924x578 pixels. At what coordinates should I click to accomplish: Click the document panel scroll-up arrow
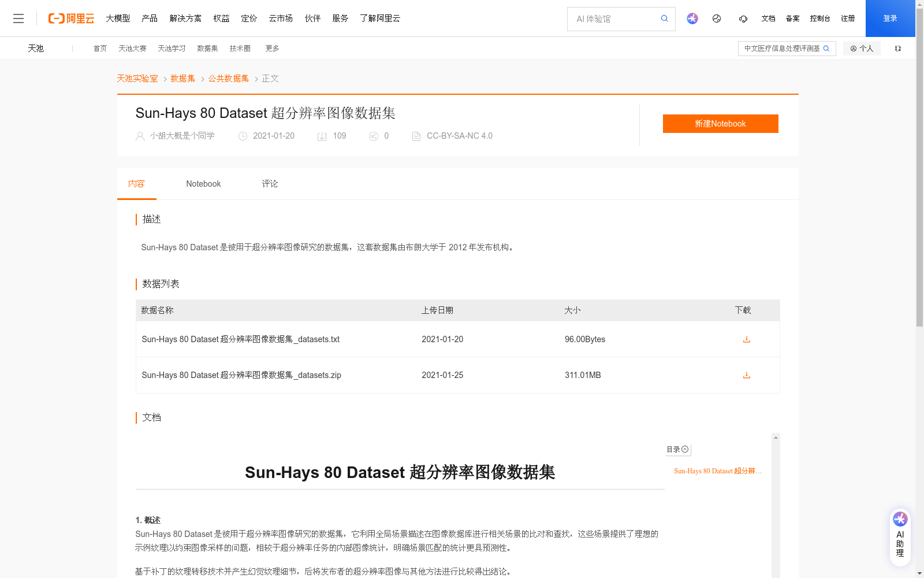click(x=776, y=438)
